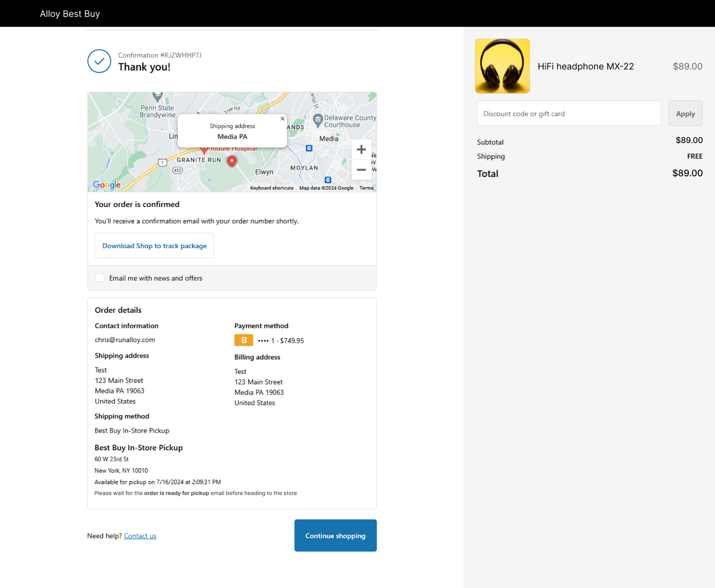Open map Keyboard shortcuts

coord(271,188)
